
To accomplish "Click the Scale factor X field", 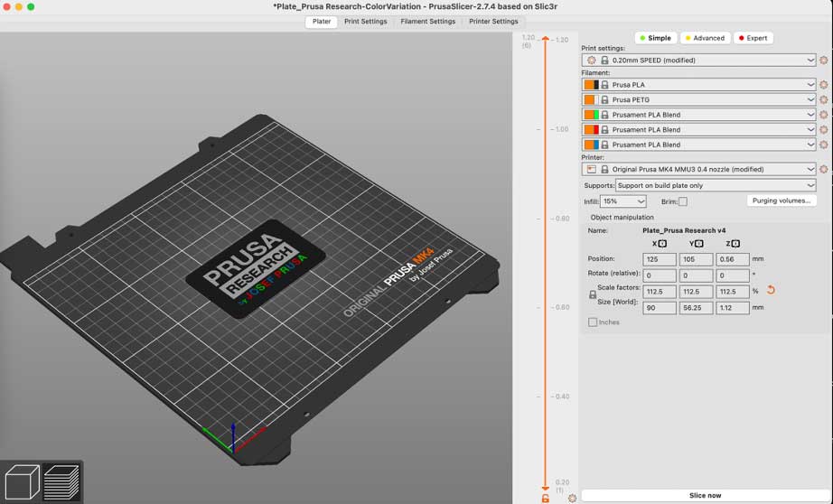I will click(x=660, y=292).
